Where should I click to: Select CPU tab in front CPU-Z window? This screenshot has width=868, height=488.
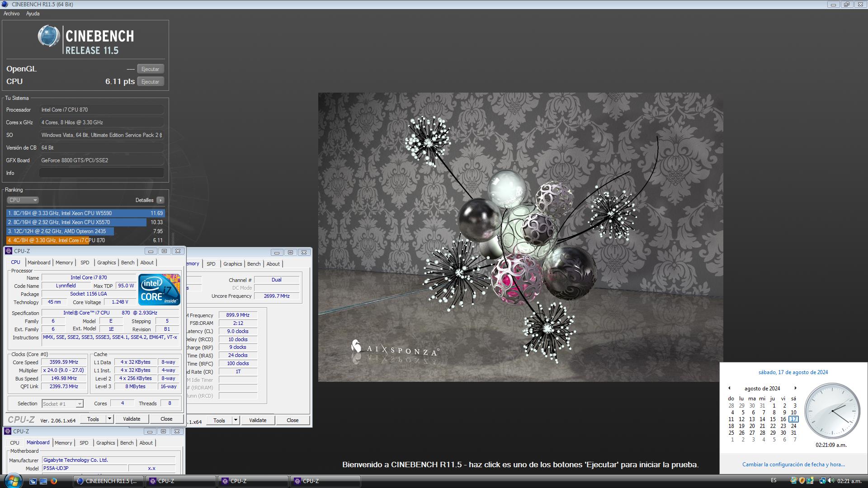[15, 262]
